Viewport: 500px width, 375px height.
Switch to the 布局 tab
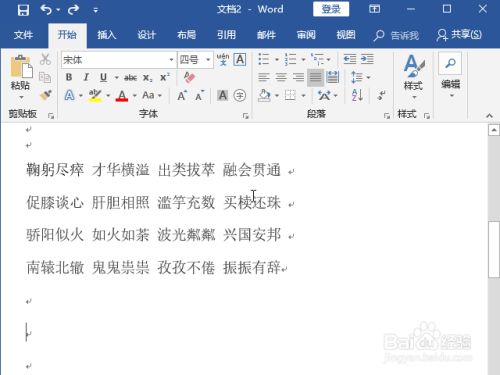[186, 35]
